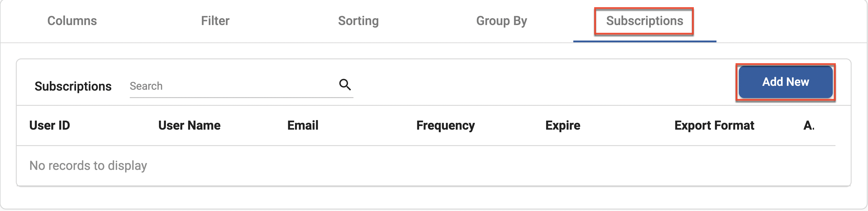The width and height of the screenshot is (868, 211).
Task: Click the Subscriptions tab
Action: click(644, 21)
